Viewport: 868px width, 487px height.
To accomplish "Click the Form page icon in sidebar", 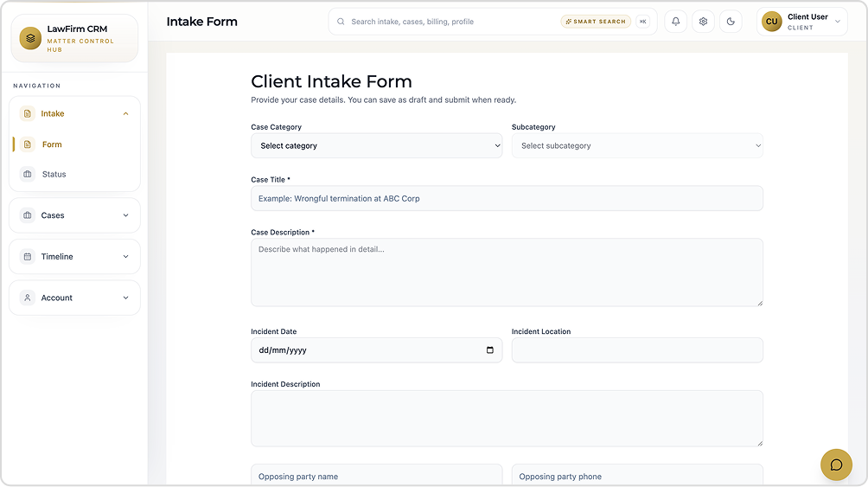I will [x=27, y=144].
